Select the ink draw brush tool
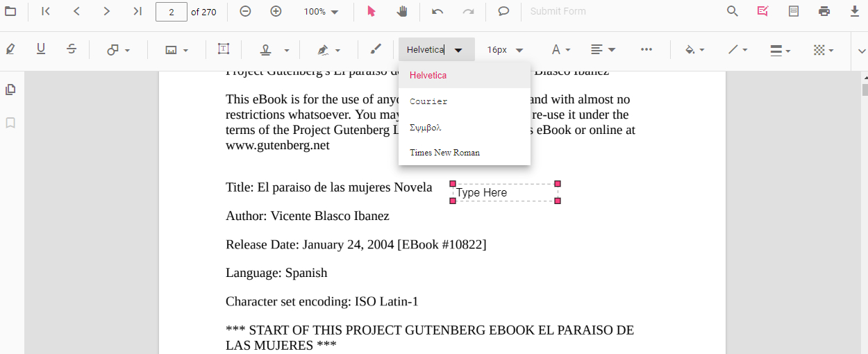Image resolution: width=868 pixels, height=354 pixels. pyautogui.click(x=376, y=49)
